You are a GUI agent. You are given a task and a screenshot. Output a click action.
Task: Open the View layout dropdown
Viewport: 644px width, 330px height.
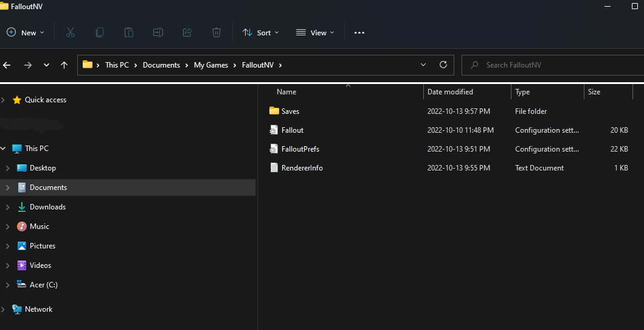pyautogui.click(x=315, y=32)
